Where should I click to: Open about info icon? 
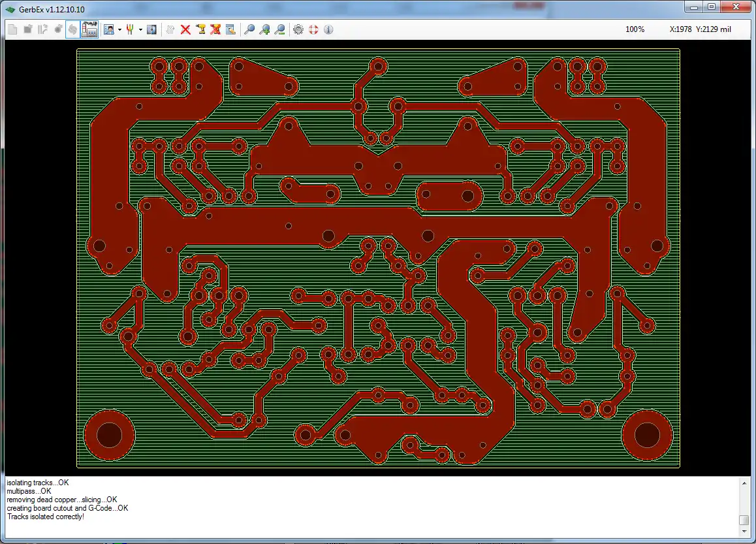[328, 29]
